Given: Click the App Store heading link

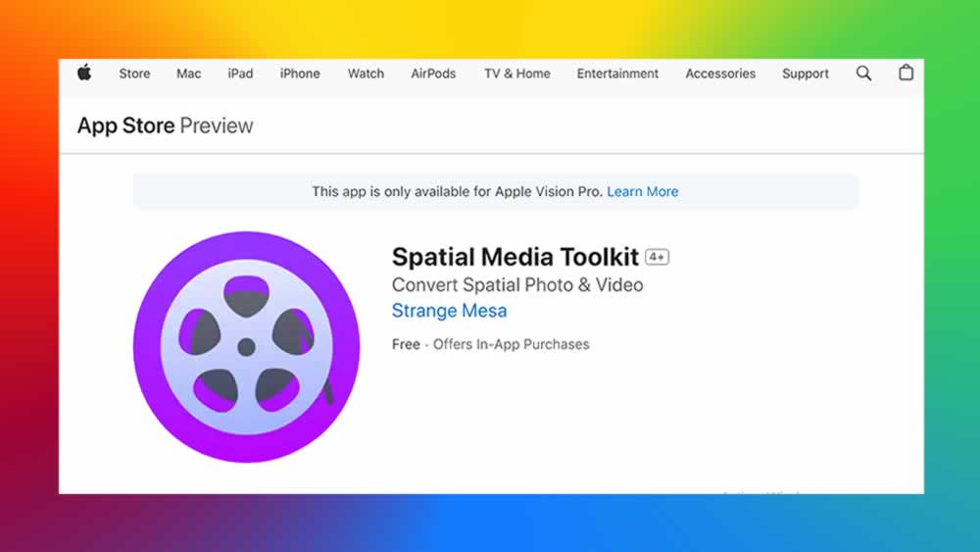Looking at the screenshot, I should tap(125, 125).
